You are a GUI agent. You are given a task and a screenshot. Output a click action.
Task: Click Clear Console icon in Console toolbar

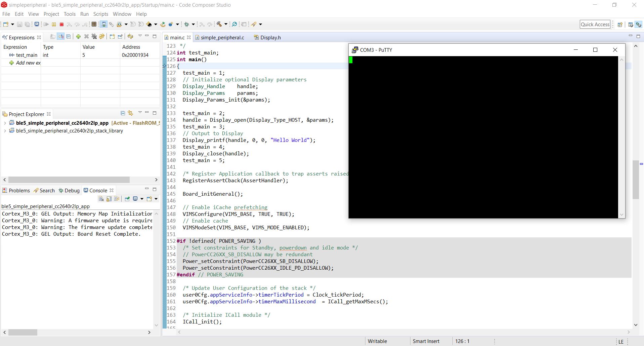point(101,199)
